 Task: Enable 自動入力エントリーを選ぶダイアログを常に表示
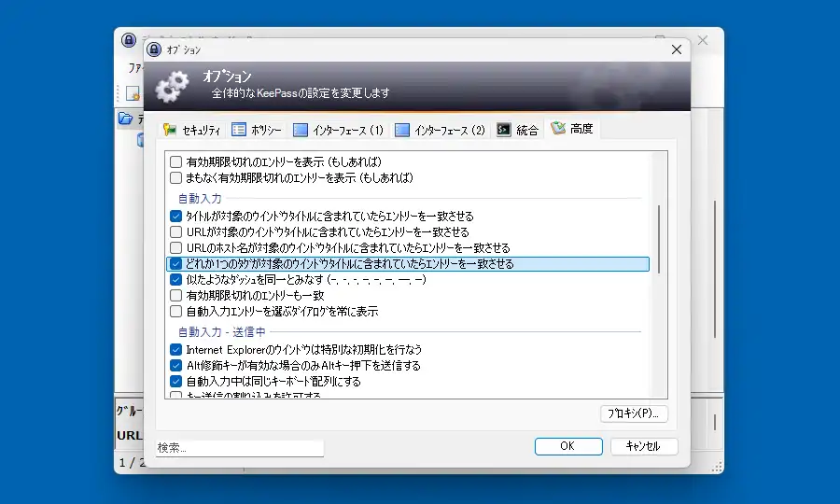tap(175, 311)
